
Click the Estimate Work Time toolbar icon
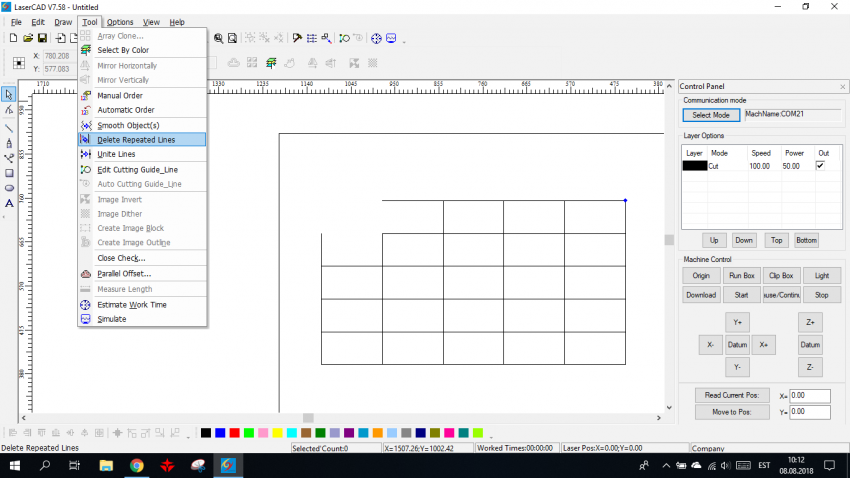point(376,38)
